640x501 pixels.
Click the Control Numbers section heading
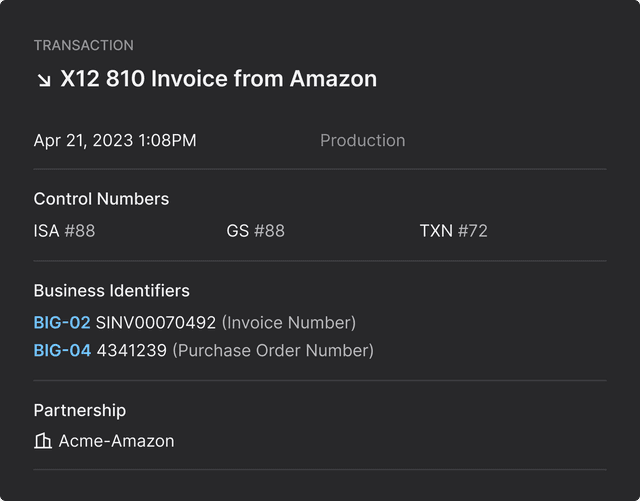(x=101, y=199)
